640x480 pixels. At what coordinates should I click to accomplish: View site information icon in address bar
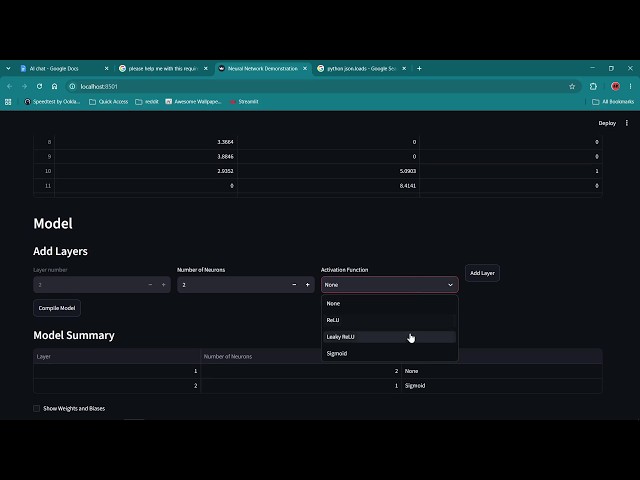(x=72, y=87)
